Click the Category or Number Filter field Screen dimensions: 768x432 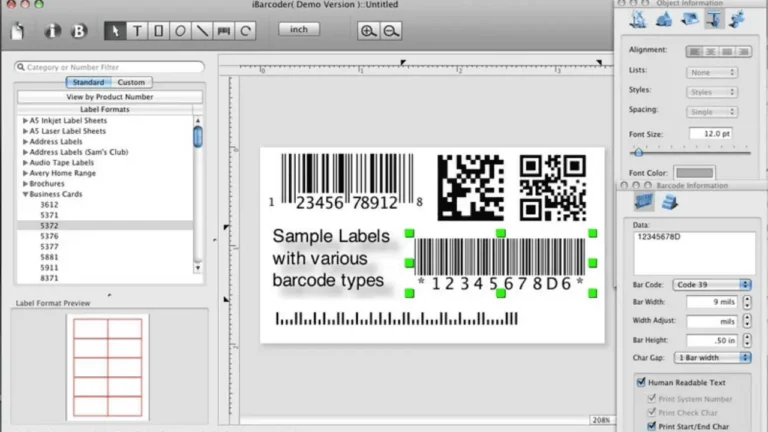coord(109,67)
